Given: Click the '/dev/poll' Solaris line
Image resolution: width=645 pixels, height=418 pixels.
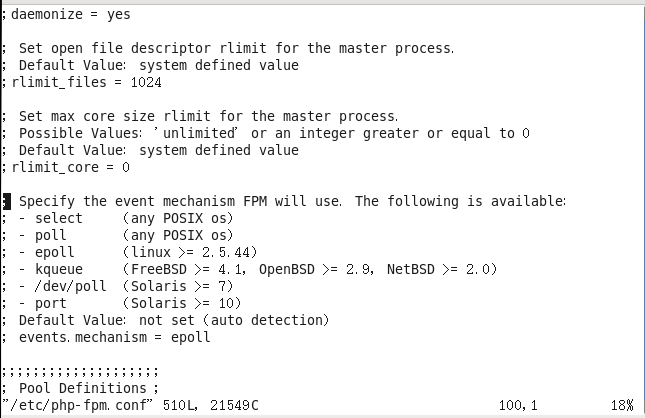Looking at the screenshot, I should [118, 286].
